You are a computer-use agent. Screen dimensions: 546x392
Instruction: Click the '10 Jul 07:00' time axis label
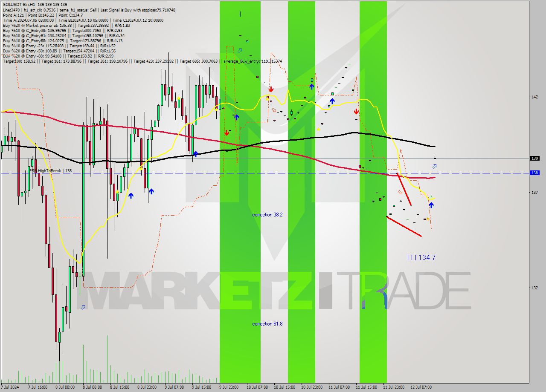coord(257,387)
